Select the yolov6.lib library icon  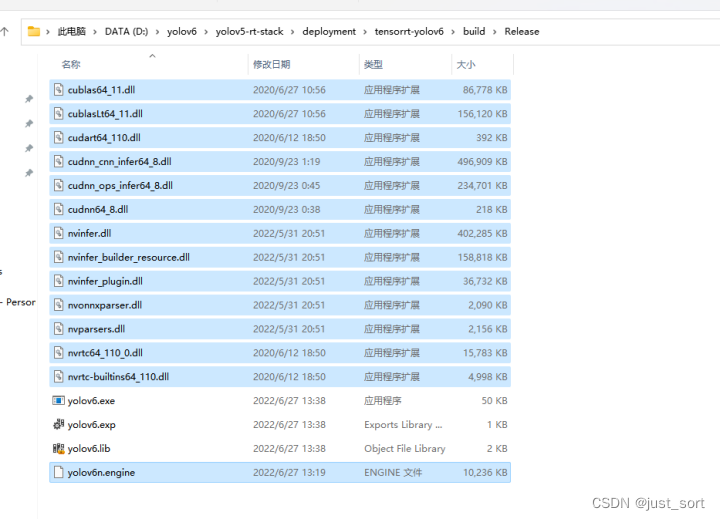(x=58, y=448)
